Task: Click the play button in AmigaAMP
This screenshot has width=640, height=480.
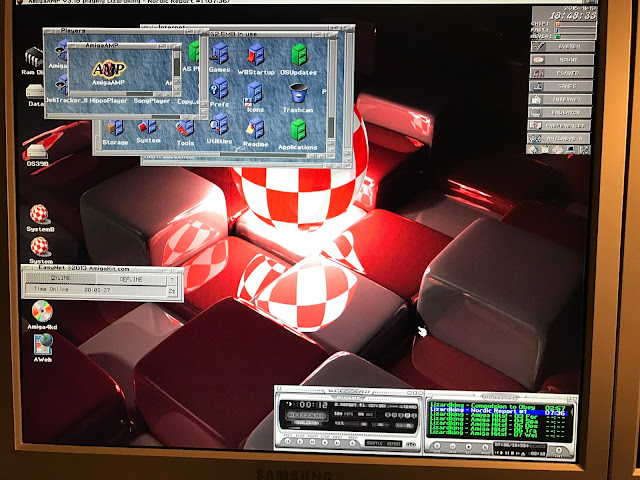Action: [x=300, y=442]
